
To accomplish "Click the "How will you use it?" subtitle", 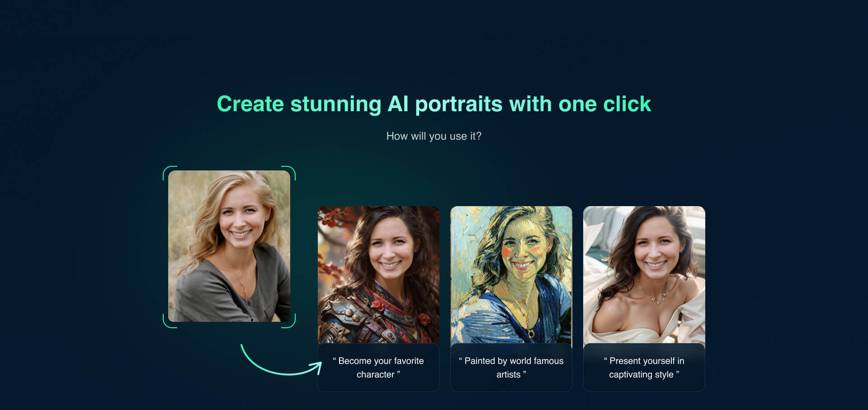I will tap(434, 136).
